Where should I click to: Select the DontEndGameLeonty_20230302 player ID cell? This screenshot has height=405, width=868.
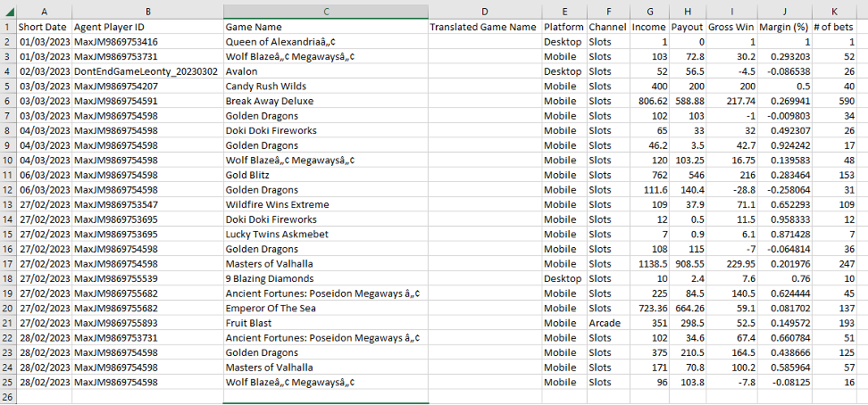146,71
